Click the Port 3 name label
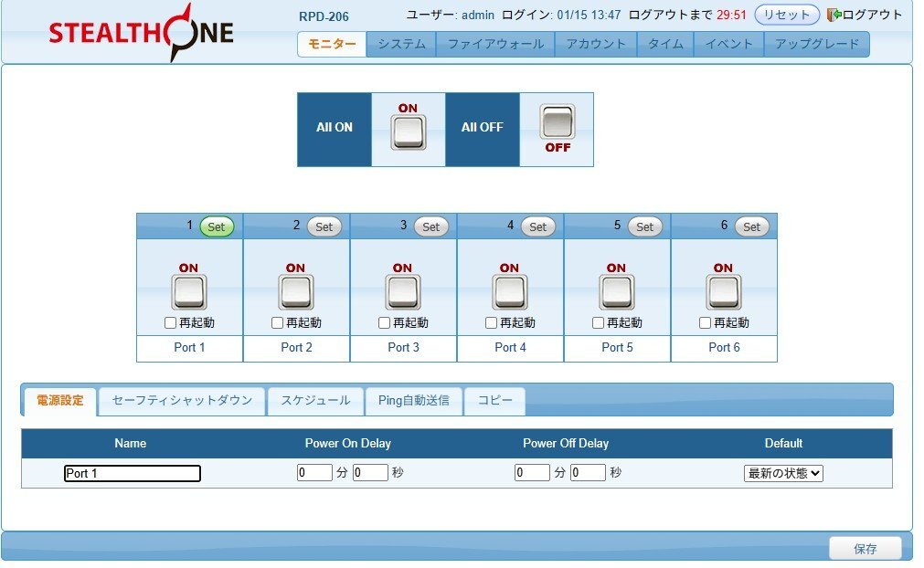This screenshot has height=568, width=924. click(404, 347)
